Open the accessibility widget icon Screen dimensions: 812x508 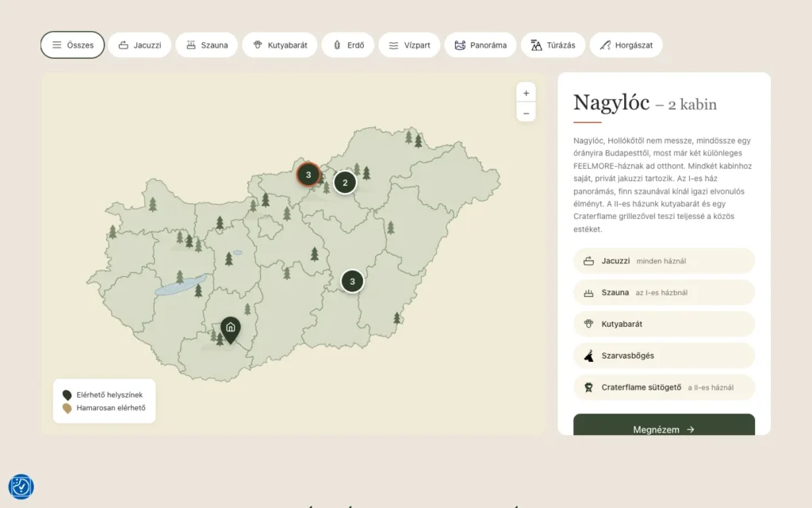[21, 487]
